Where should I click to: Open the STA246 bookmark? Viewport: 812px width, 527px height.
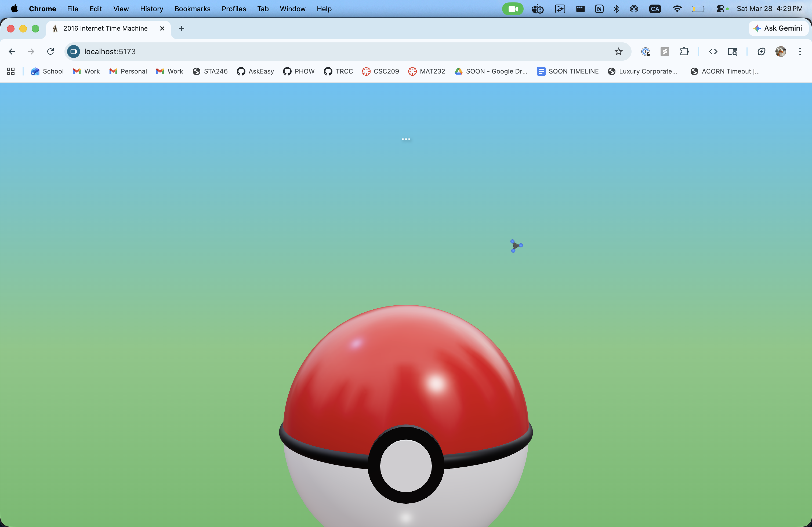210,71
